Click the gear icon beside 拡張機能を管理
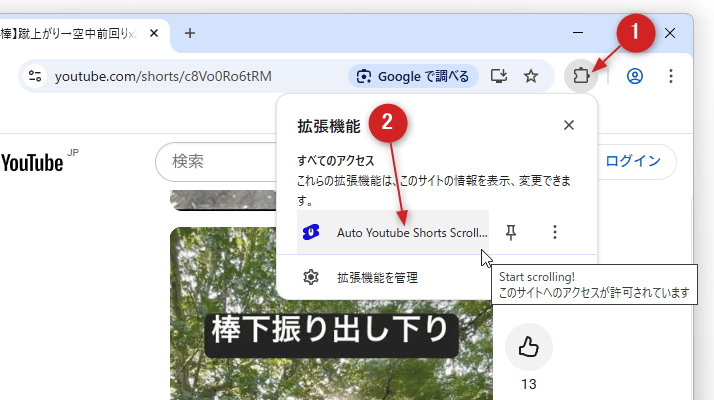 click(x=311, y=277)
